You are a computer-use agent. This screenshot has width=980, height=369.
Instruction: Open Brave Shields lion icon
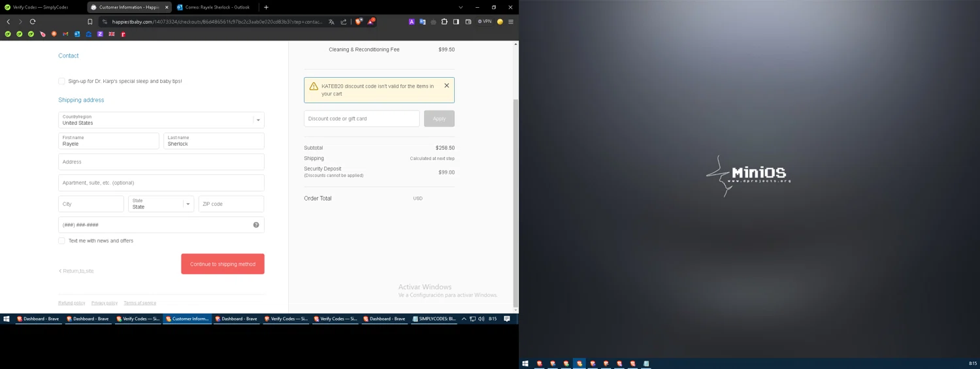tap(358, 22)
